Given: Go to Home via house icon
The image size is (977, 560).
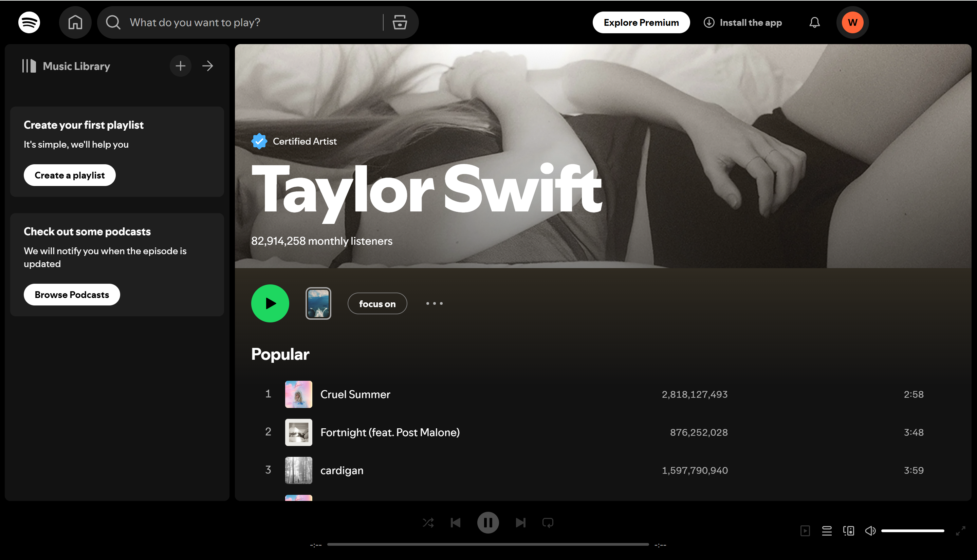Looking at the screenshot, I should (x=75, y=22).
